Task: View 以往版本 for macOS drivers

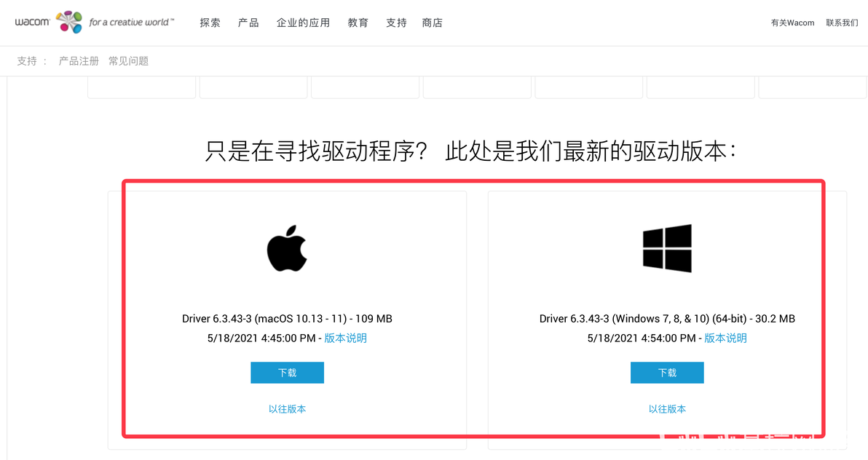Action: 288,409
